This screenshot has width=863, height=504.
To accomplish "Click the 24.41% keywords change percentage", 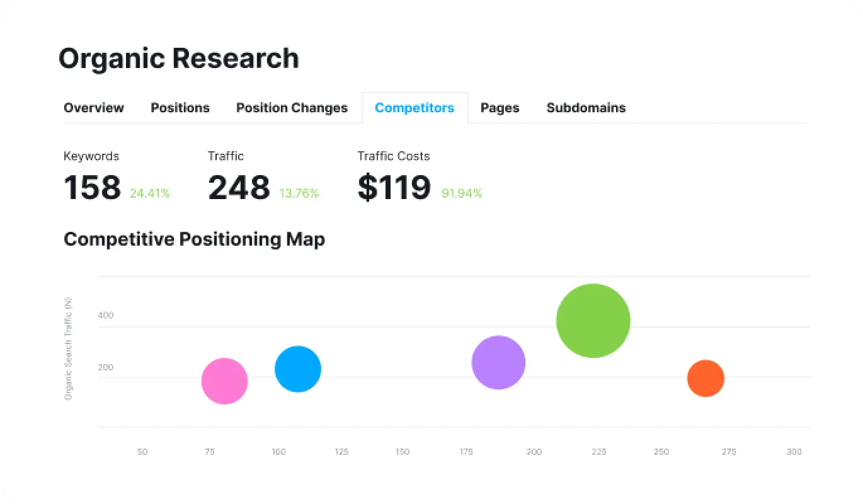I will click(150, 193).
